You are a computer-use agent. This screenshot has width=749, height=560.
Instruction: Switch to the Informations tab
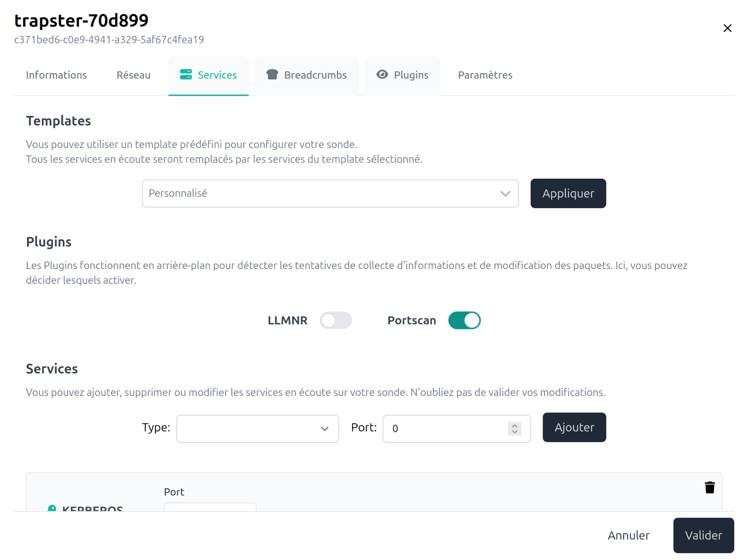click(56, 75)
